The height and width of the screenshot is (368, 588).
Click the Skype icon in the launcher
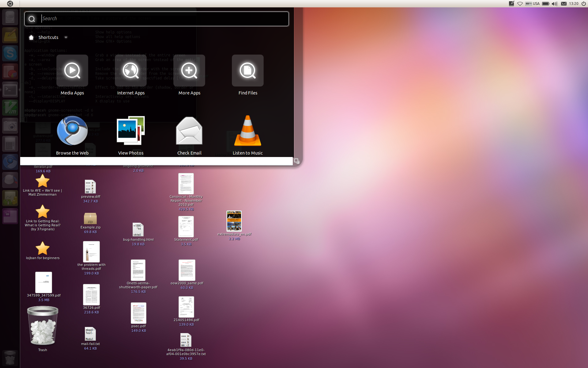10,53
